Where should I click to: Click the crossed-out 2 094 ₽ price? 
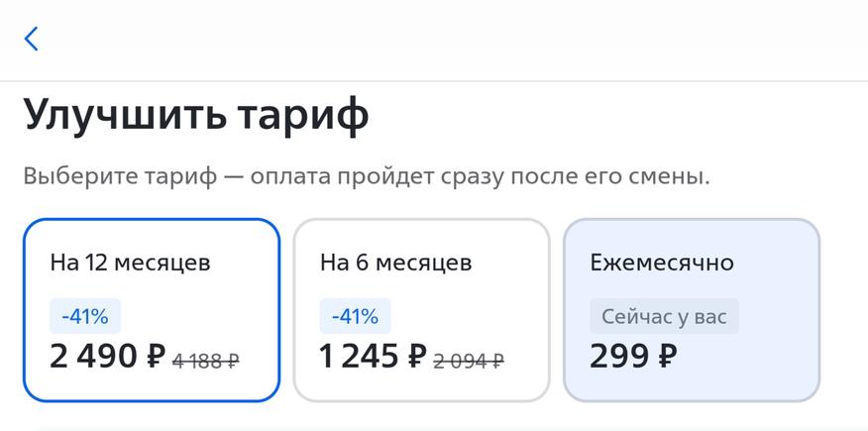pos(469,361)
